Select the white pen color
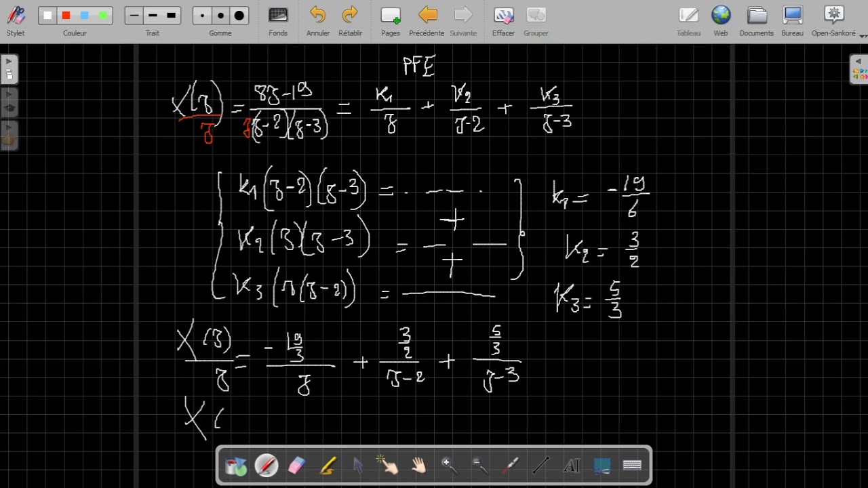 [x=47, y=16]
